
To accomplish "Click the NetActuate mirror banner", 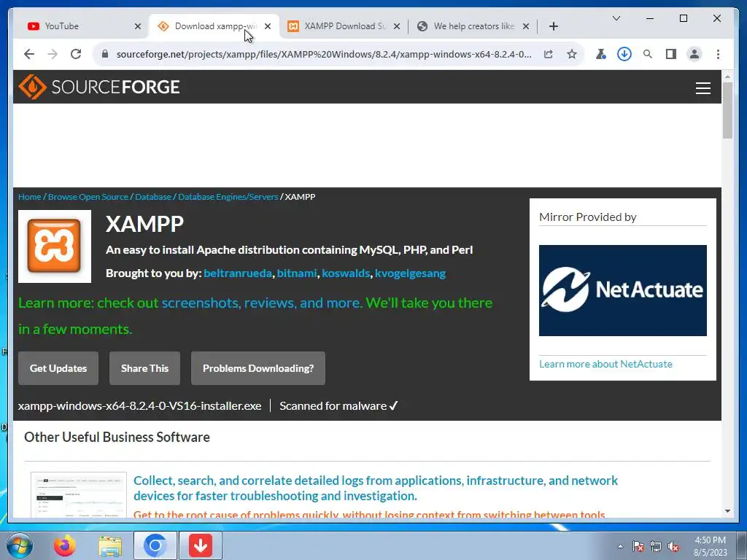I will point(623,290).
